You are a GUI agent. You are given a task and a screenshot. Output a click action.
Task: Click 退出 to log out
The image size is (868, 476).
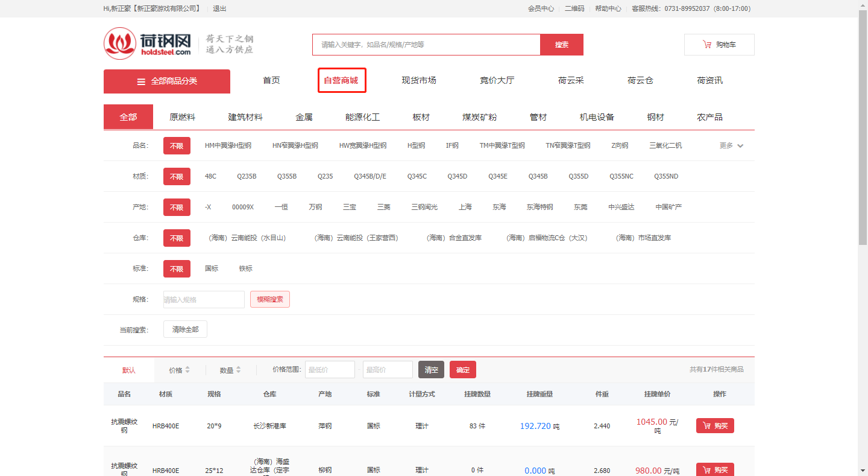click(220, 8)
